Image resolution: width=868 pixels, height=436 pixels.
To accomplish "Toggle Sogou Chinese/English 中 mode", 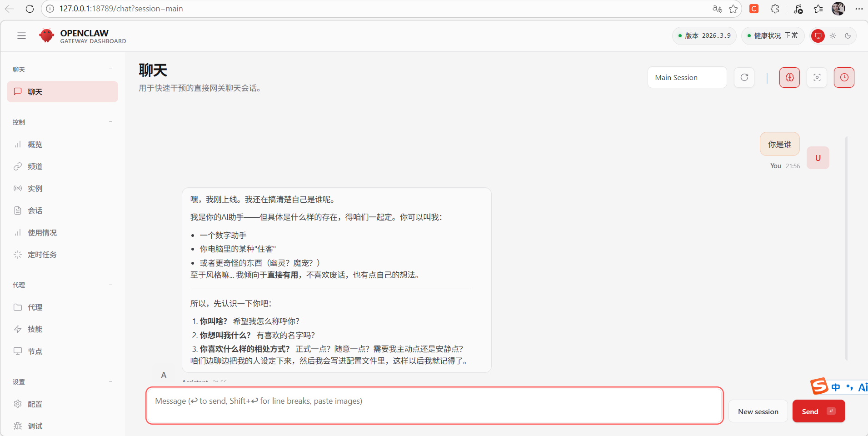I will click(836, 387).
